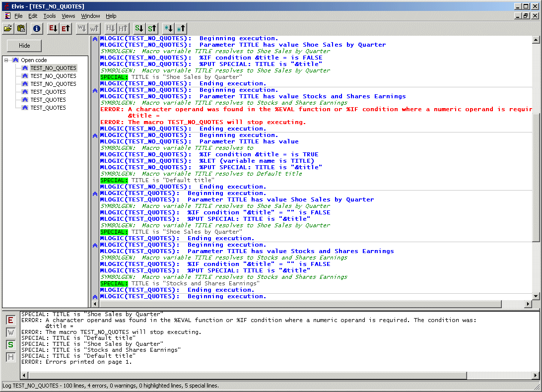Viewport: 542px width, 392px height.
Task: Click the previous warning W up icon
Action: pyautogui.click(x=94, y=28)
